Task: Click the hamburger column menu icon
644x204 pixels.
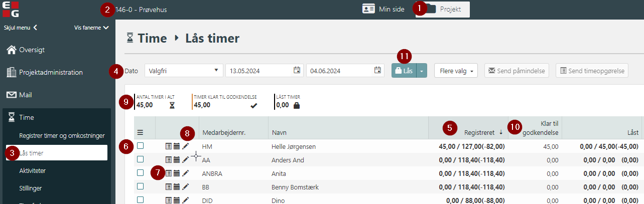Action: 141,133
